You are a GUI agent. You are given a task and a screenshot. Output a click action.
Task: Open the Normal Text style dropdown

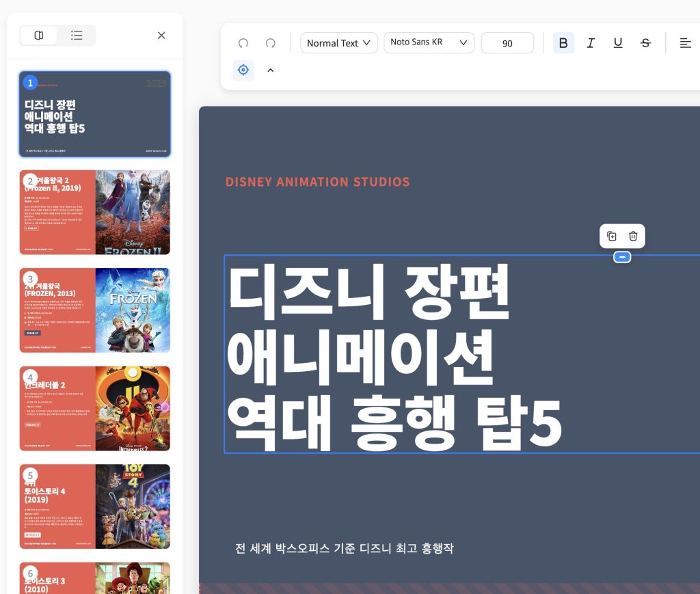339,43
